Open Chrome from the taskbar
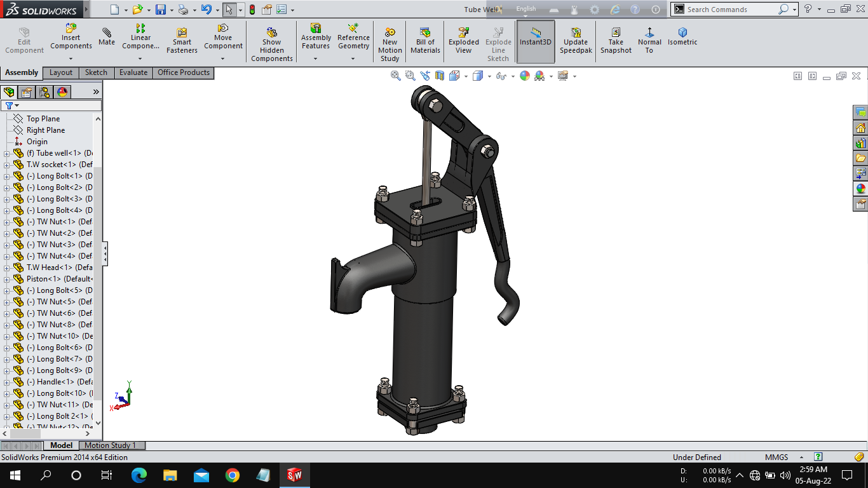868x488 pixels. (232, 475)
